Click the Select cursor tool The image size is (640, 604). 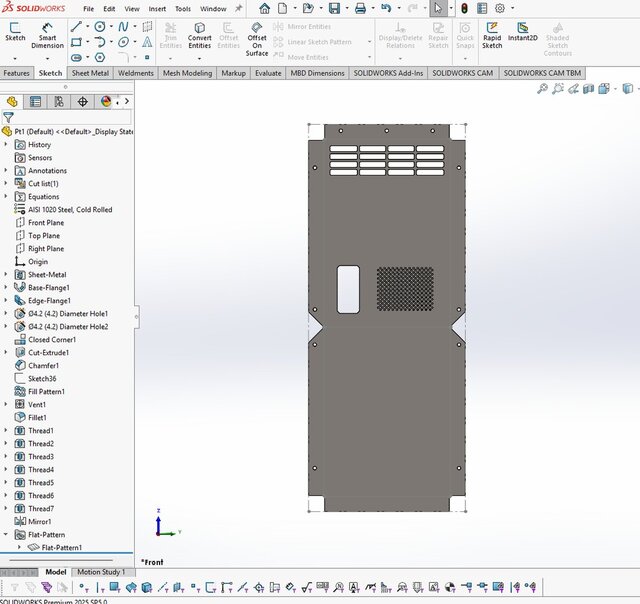click(438, 8)
